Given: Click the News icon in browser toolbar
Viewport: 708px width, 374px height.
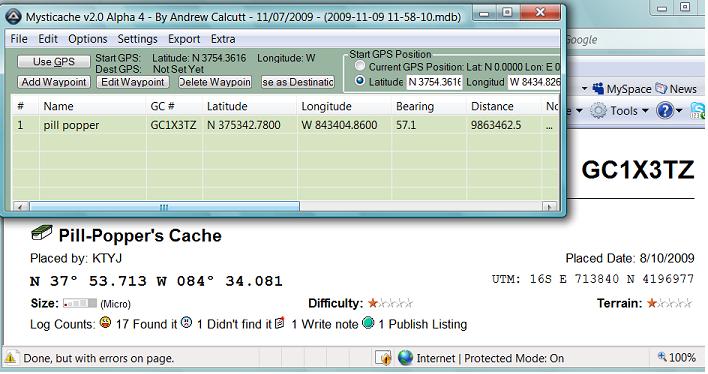Looking at the screenshot, I should (x=661, y=89).
